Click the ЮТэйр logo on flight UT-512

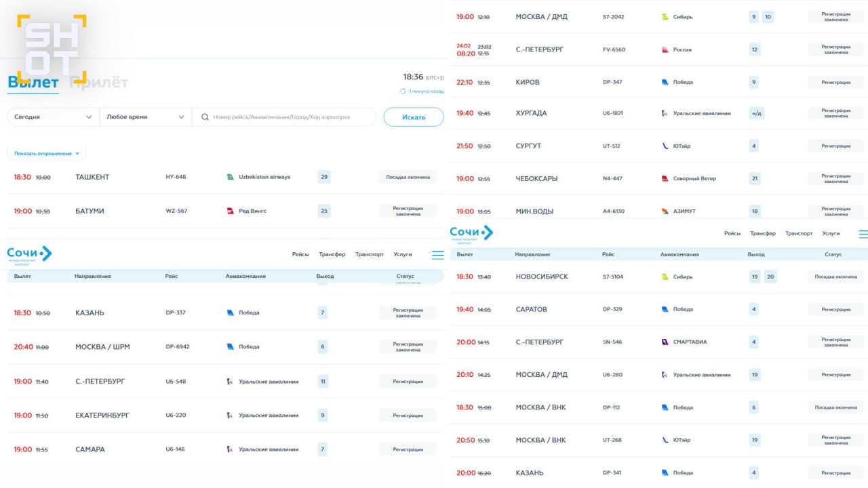(665, 146)
